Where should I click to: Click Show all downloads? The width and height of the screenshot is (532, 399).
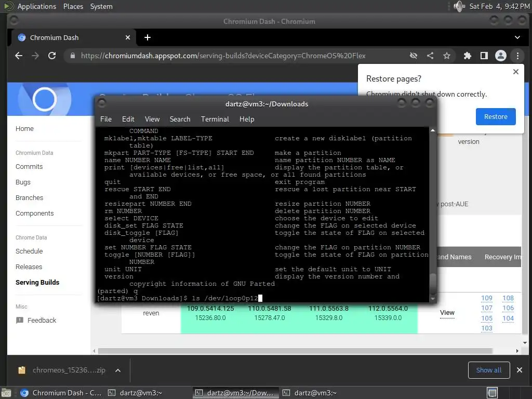click(488, 370)
